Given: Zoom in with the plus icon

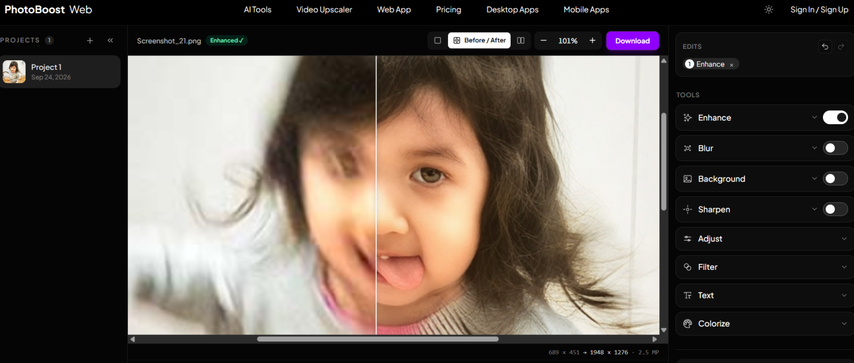Looking at the screenshot, I should [x=592, y=40].
